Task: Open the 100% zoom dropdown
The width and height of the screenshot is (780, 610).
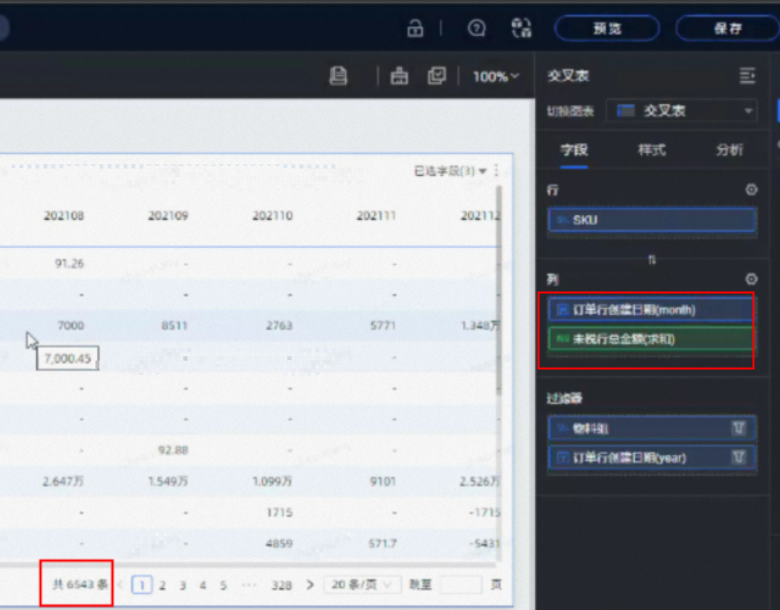Action: pyautogui.click(x=496, y=76)
